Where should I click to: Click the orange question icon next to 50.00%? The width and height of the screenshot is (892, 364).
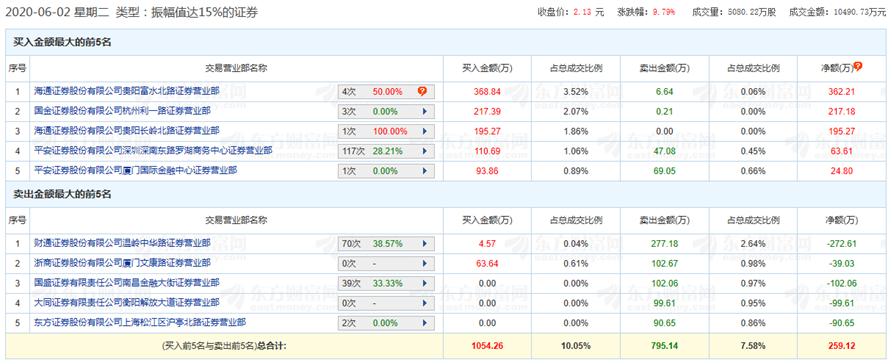tap(422, 91)
